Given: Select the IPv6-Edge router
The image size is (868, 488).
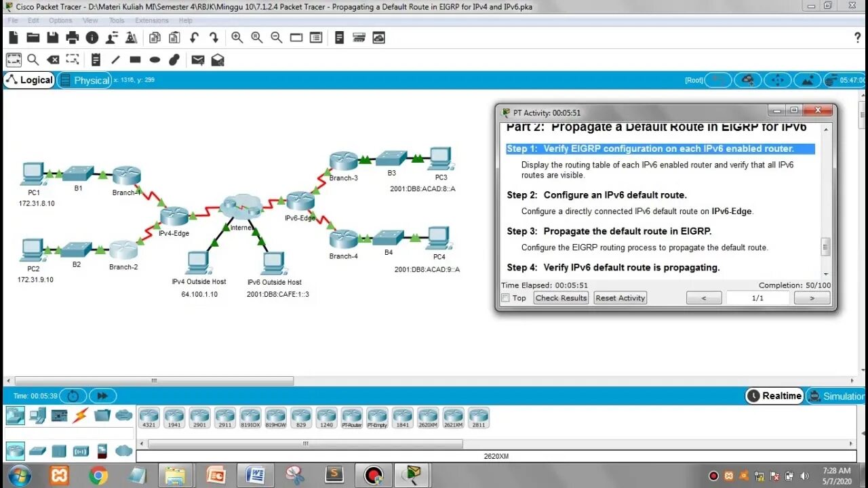Looking at the screenshot, I should point(300,201).
